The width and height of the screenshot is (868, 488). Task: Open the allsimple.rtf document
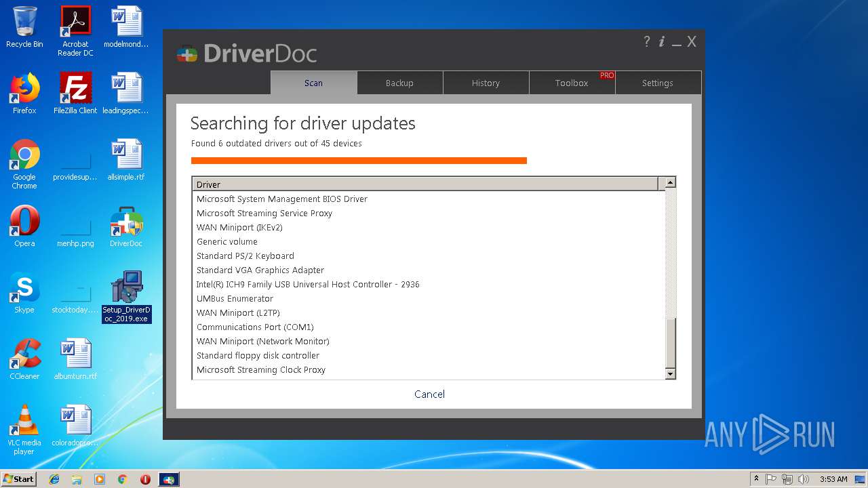(x=126, y=160)
